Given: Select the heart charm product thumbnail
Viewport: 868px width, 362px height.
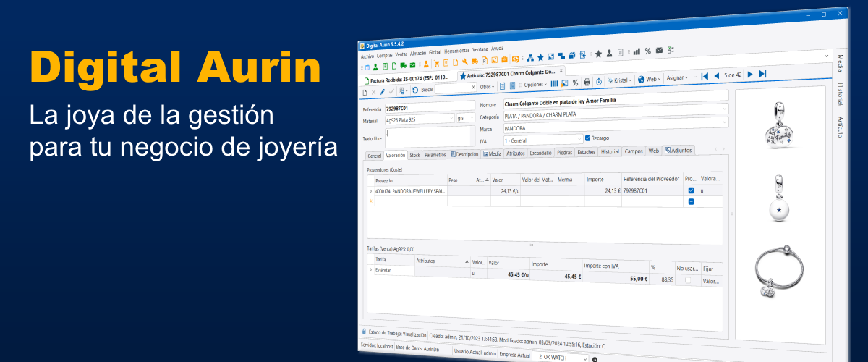Looking at the screenshot, I should (780, 125).
